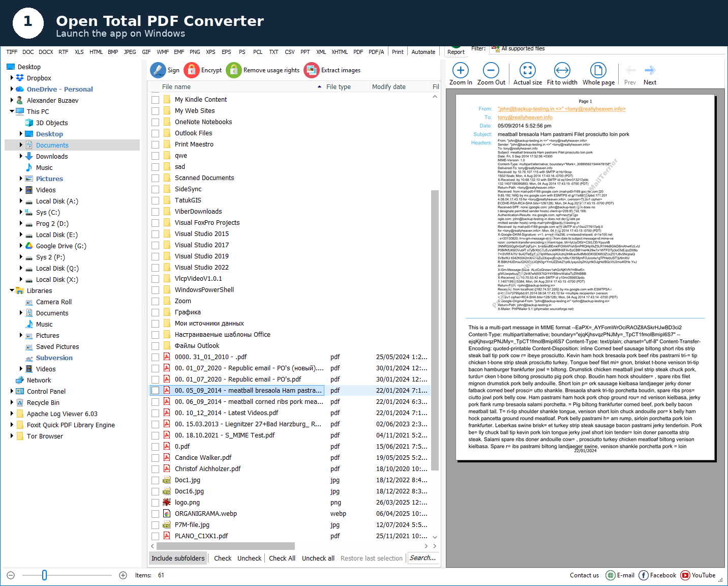Switch to the PDF/A format tab
Screen dimensions: 728x586
[x=376, y=51]
